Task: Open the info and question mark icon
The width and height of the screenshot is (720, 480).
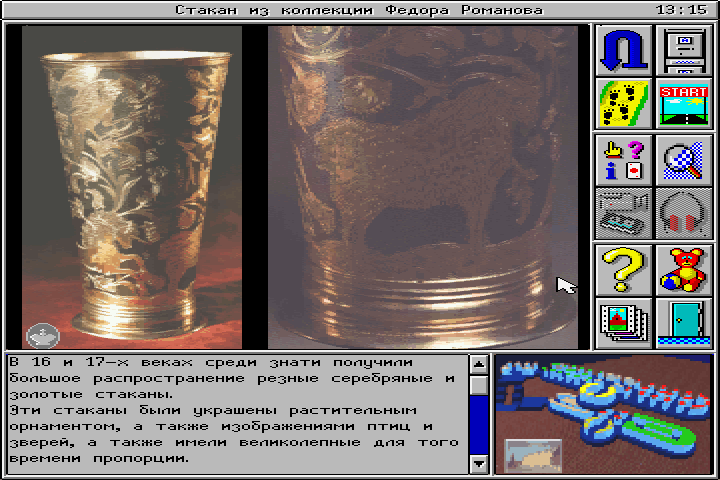Action: click(x=624, y=160)
